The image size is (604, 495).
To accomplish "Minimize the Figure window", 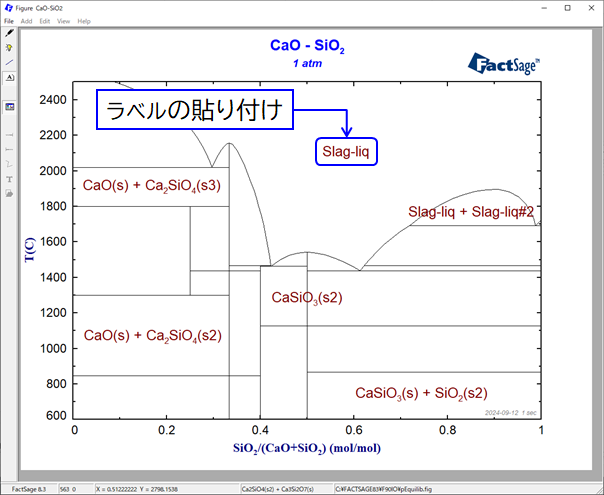I will point(544,8).
